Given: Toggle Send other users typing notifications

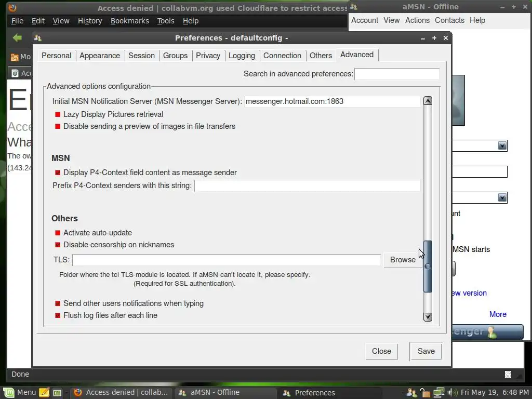Looking at the screenshot, I should click(57, 303).
